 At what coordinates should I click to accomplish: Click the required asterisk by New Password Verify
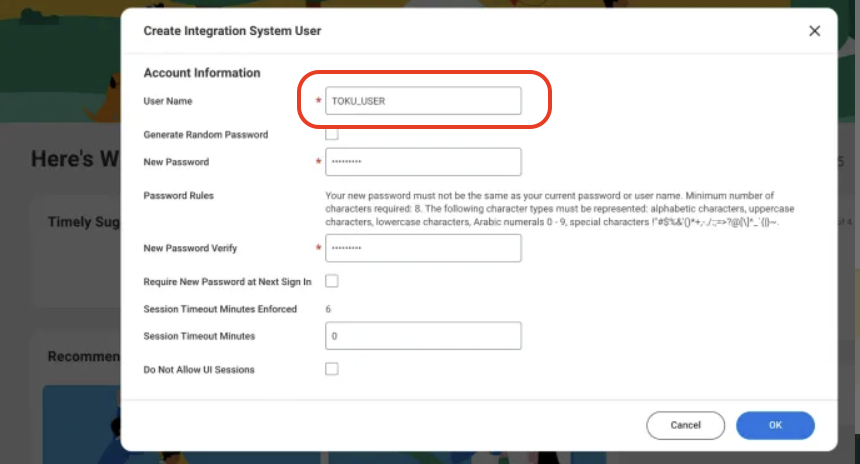tap(318, 247)
